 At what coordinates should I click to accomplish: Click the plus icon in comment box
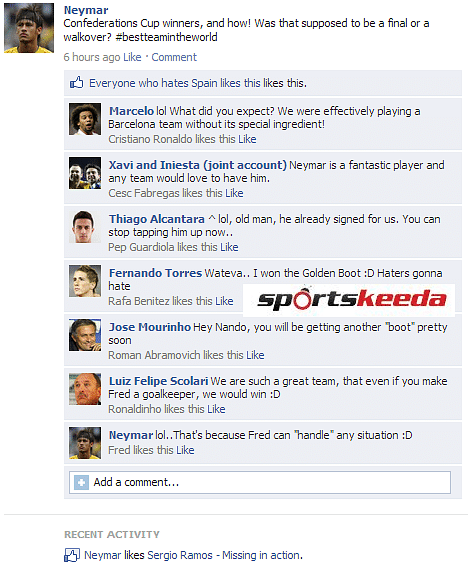click(81, 482)
